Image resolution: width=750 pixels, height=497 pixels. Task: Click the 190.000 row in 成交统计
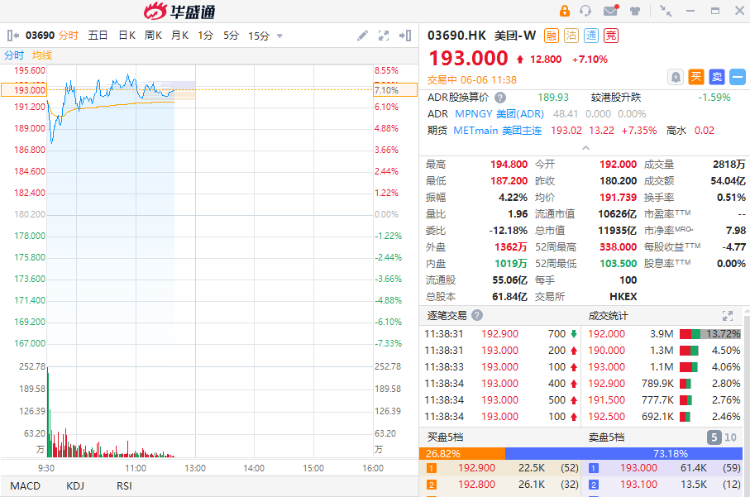(664, 351)
